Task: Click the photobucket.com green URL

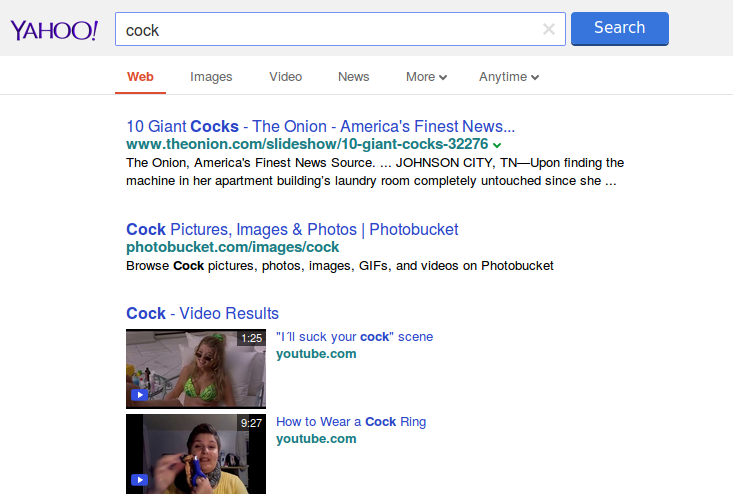Action: [x=232, y=247]
